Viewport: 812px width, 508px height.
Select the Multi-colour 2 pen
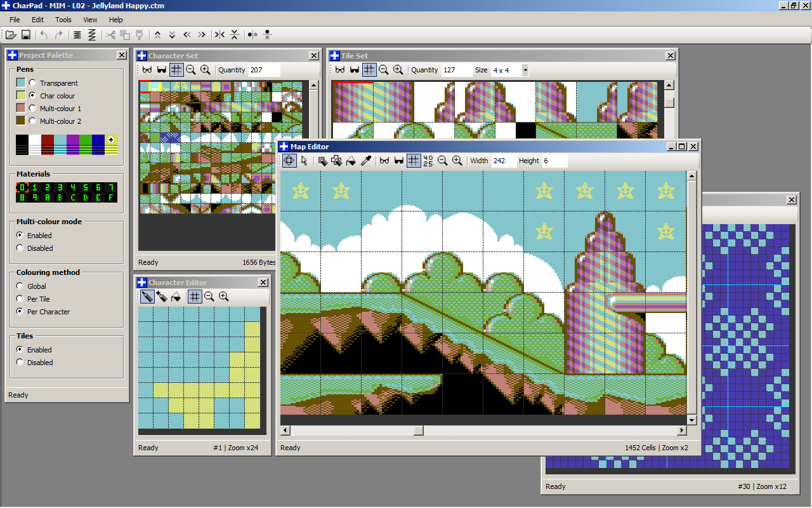click(32, 121)
